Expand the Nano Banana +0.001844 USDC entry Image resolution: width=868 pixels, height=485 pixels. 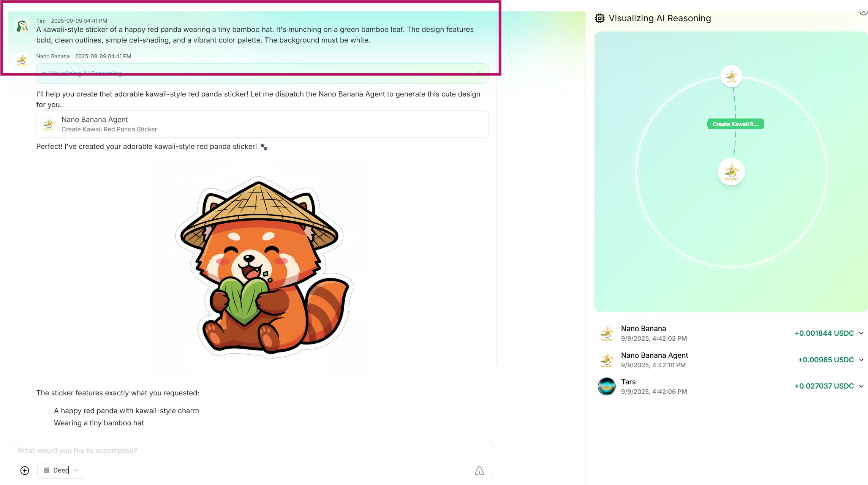pyautogui.click(x=861, y=333)
